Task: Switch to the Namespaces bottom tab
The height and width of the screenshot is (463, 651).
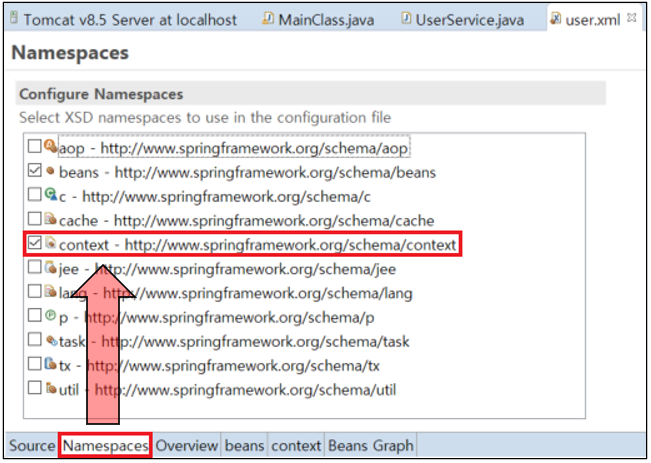Action: point(105,446)
